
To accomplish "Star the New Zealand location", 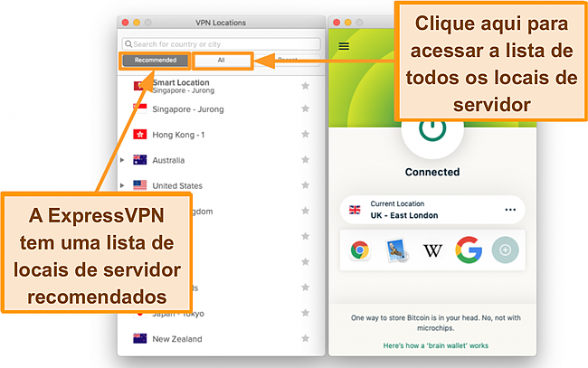I will [x=306, y=338].
